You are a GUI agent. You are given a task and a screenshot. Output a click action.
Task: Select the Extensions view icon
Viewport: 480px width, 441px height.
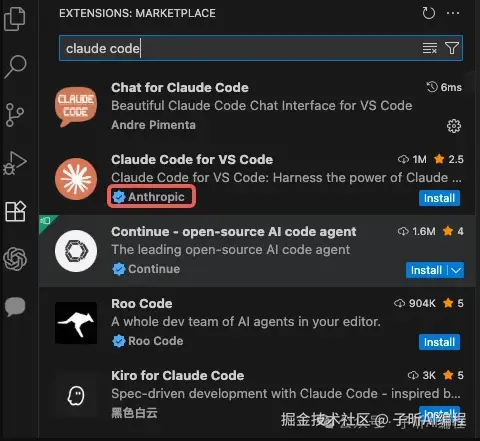click(16, 211)
